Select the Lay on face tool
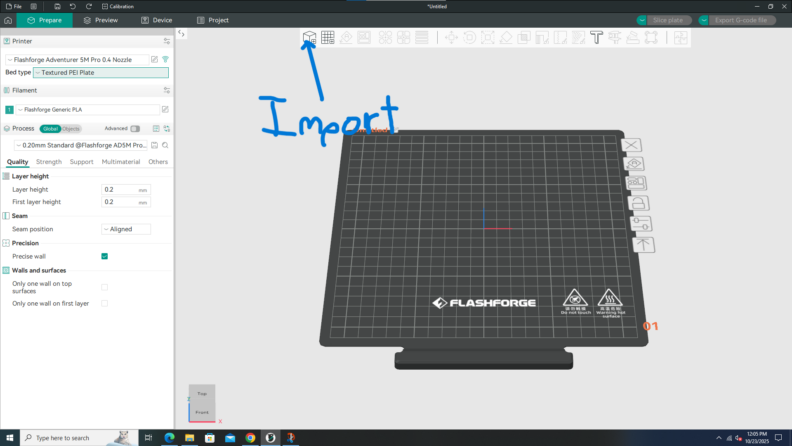 pyautogui.click(x=506, y=37)
